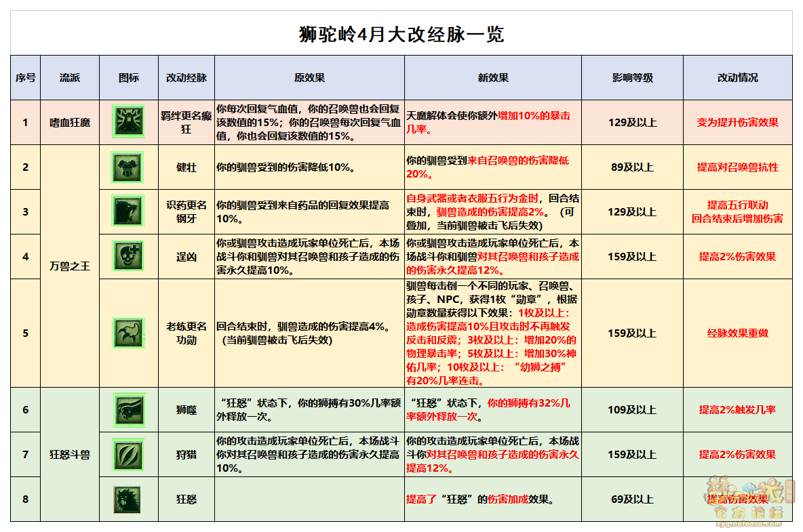Click the 羁绊更名癫狂 name cell
This screenshot has width=803, height=532.
pos(187,122)
